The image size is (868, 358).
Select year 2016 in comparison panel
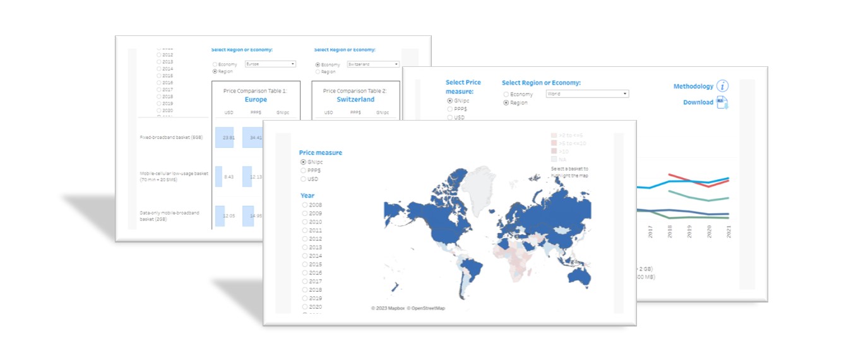click(x=158, y=83)
